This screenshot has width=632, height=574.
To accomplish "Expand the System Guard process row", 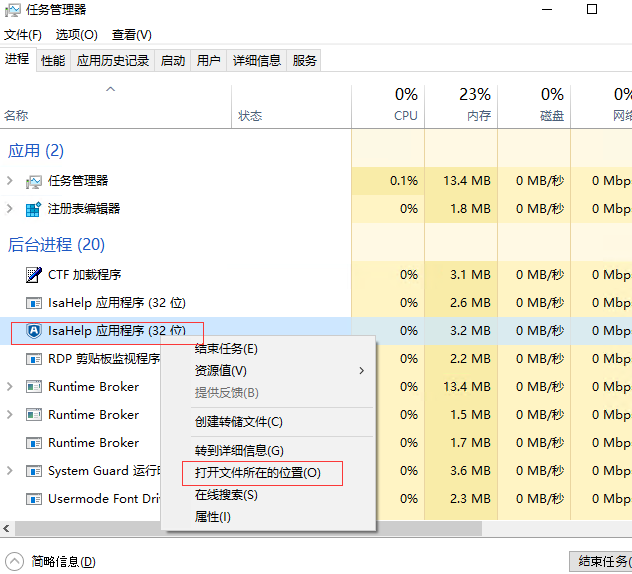I will [x=10, y=470].
